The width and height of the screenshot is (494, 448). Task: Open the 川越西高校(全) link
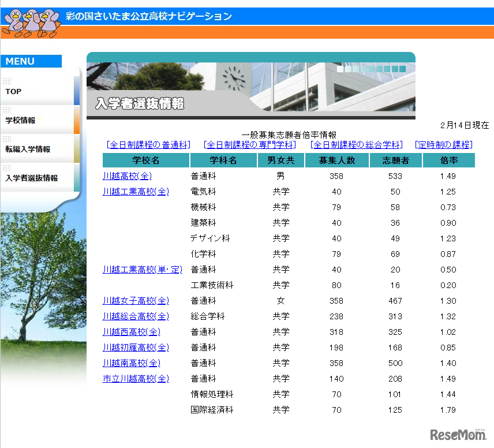coord(132,332)
